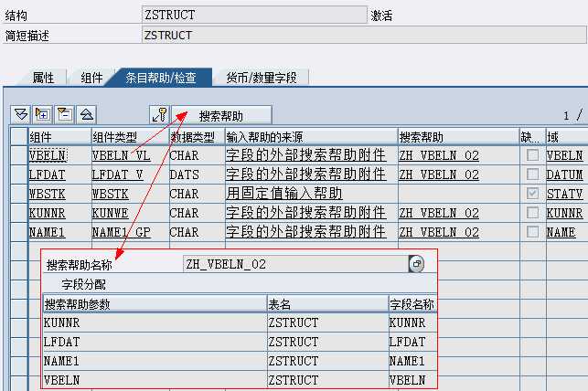
Task: Click the NAME1 component name cell
Action: click(47, 232)
